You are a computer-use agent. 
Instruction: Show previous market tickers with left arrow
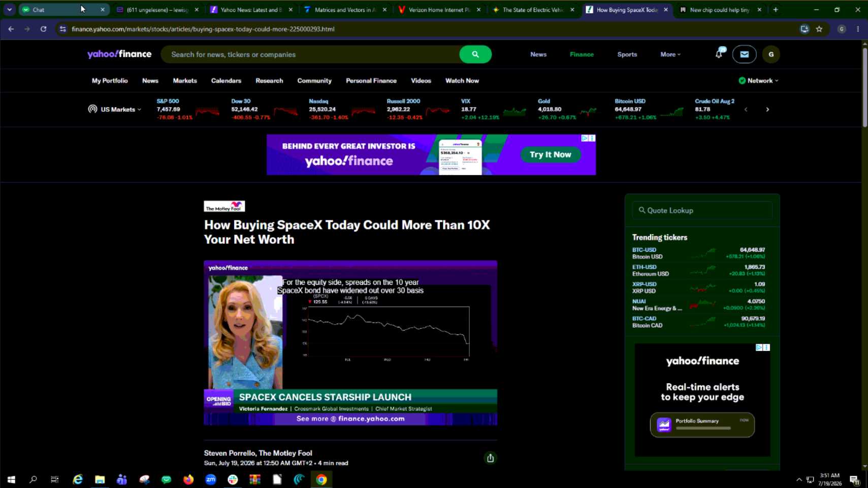click(x=746, y=109)
